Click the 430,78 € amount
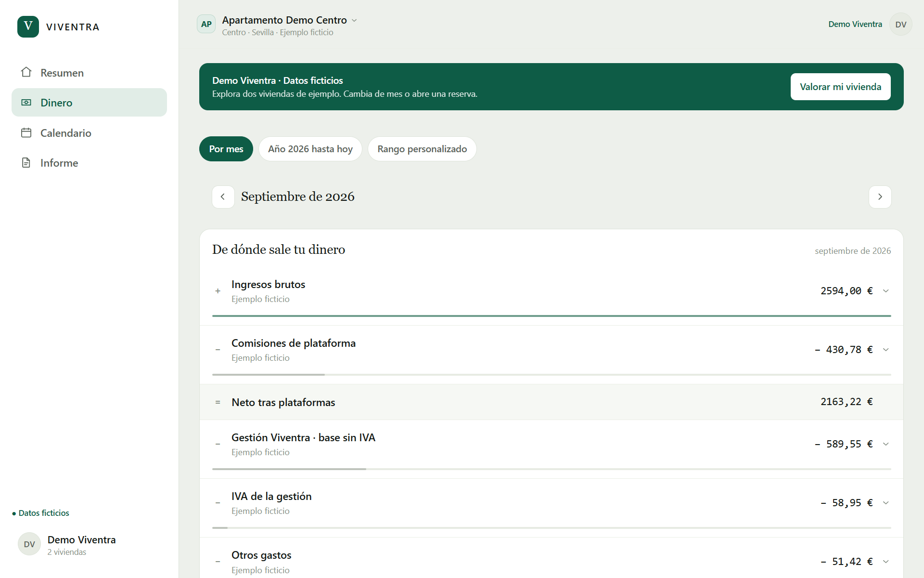This screenshot has height=578, width=924. click(x=844, y=350)
